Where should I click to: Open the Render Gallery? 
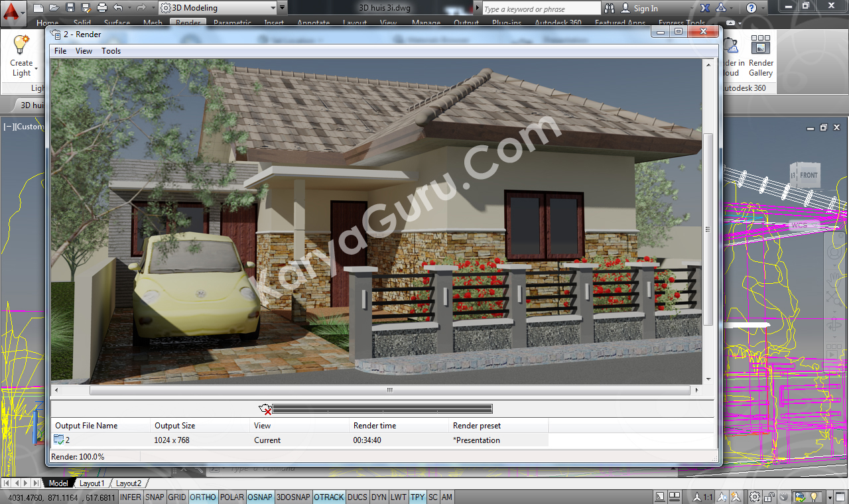click(761, 56)
